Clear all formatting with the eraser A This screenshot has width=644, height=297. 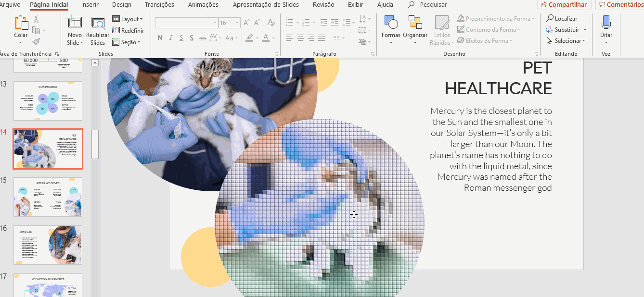pos(271,23)
